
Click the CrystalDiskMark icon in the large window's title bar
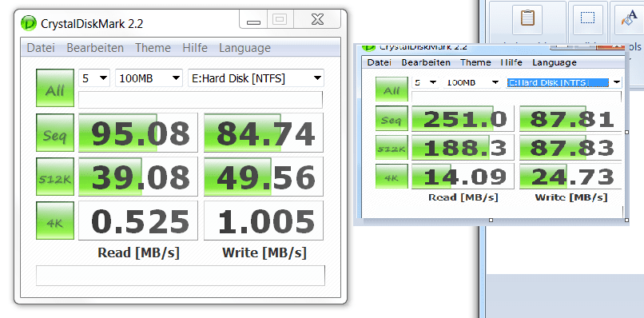(x=28, y=23)
